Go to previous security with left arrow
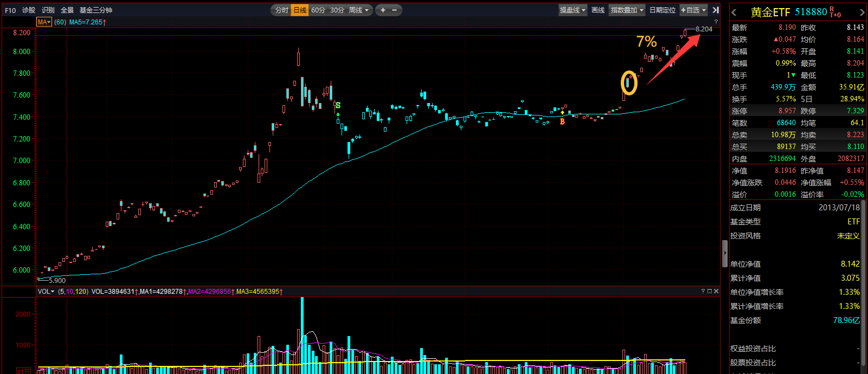 (x=734, y=12)
